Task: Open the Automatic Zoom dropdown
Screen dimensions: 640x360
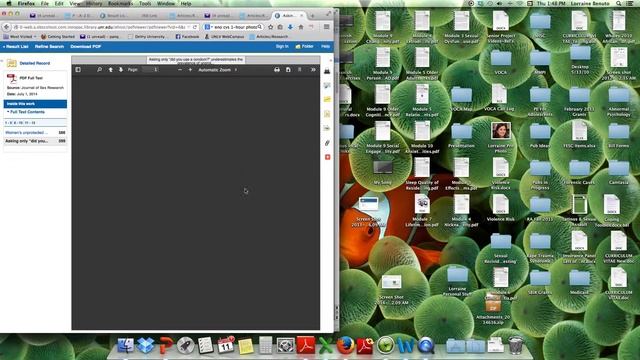Action: point(218,70)
